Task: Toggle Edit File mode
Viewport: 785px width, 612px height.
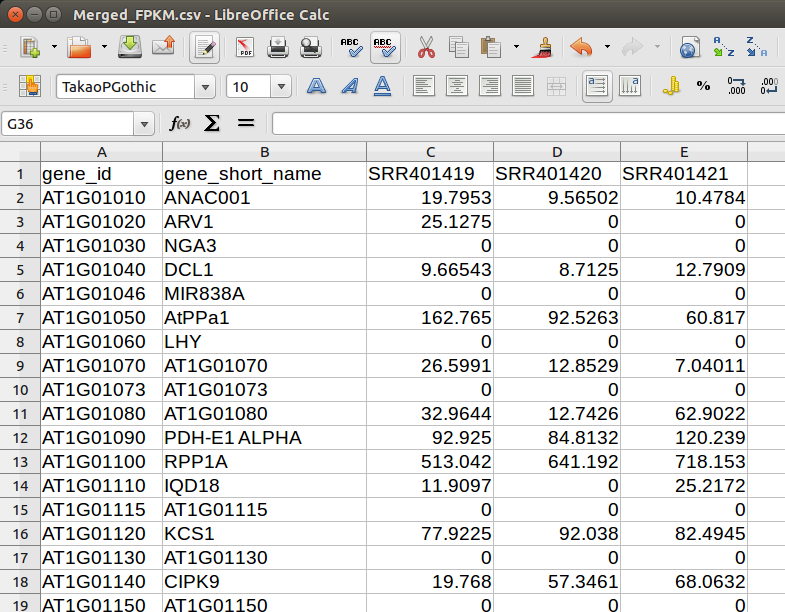Action: [x=205, y=48]
